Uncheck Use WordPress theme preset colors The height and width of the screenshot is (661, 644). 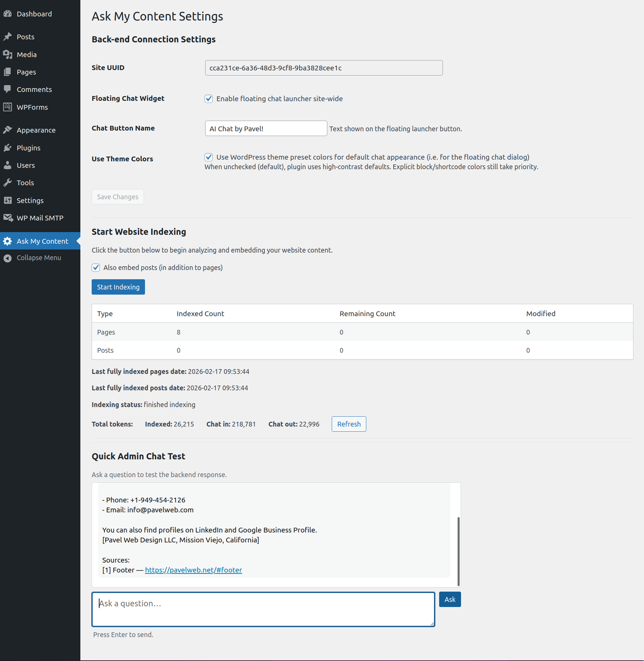point(209,157)
